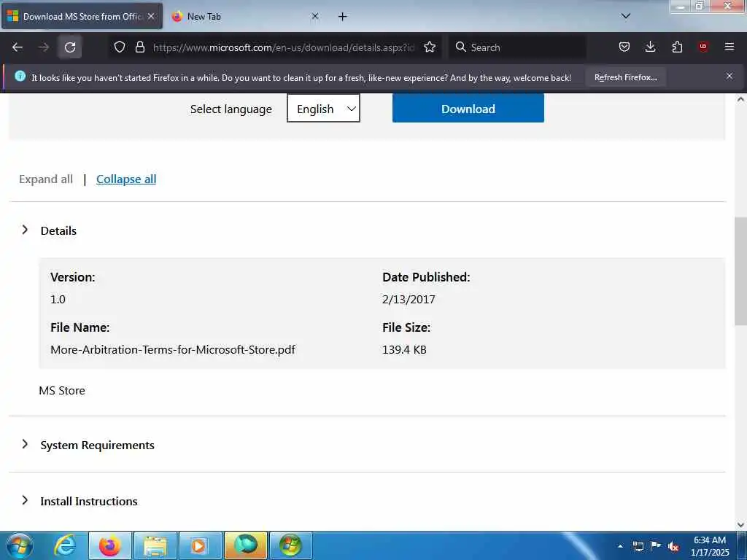747x560 pixels.
Task: Click Expand all
Action: (46, 179)
